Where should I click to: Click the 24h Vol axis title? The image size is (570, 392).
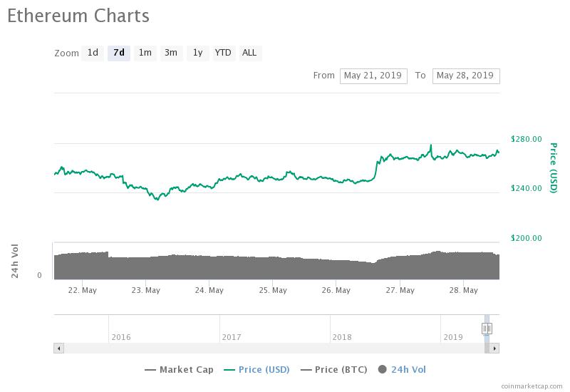tap(14, 261)
